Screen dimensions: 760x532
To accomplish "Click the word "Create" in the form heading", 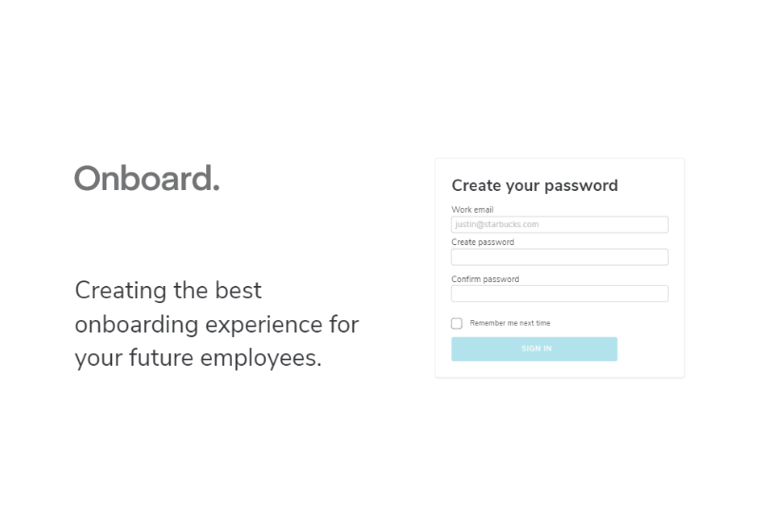I will (476, 186).
